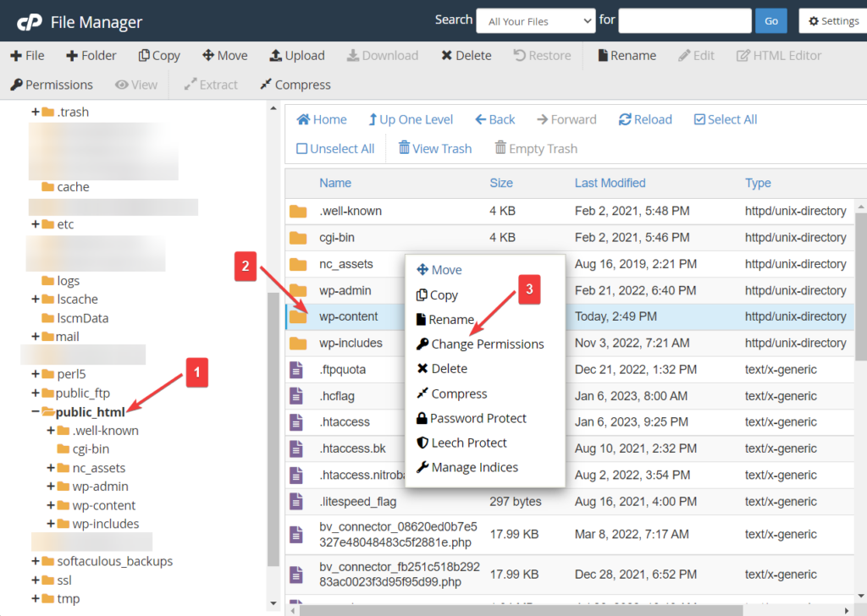
Task: Select the lscmData folder in tree
Action: 75,318
